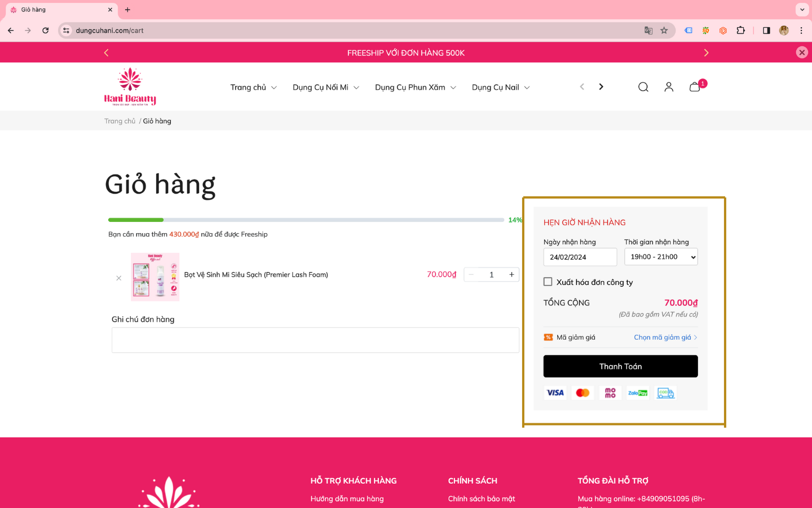Expand Dụng Cụ Nail menu
Viewport: 812px width, 508px height.
point(501,87)
